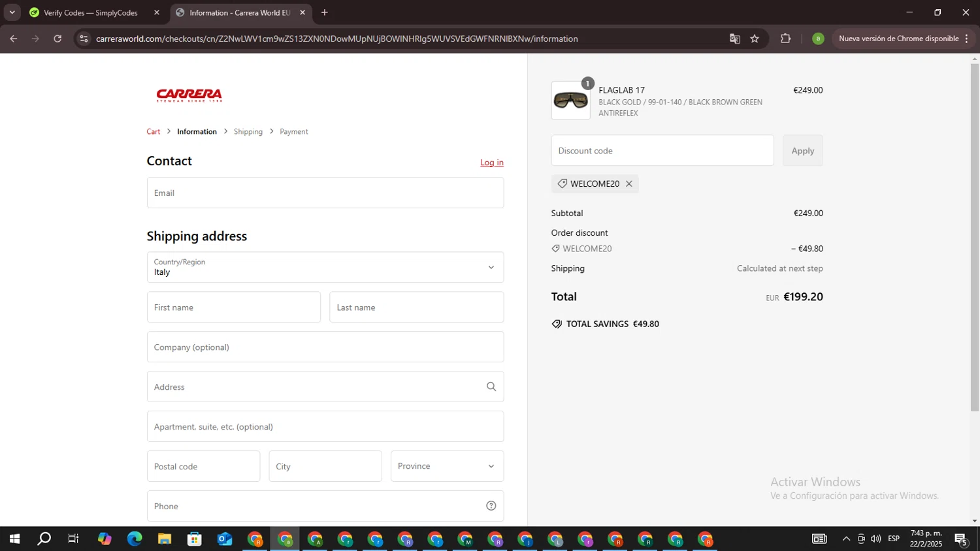Focus the First name field
The width and height of the screenshot is (980, 551).
tap(234, 307)
